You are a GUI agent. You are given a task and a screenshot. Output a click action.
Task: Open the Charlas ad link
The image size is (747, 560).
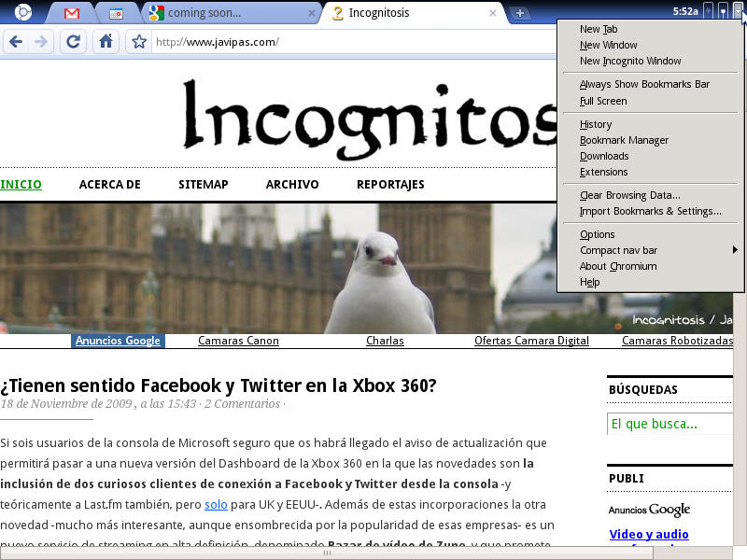coord(385,341)
